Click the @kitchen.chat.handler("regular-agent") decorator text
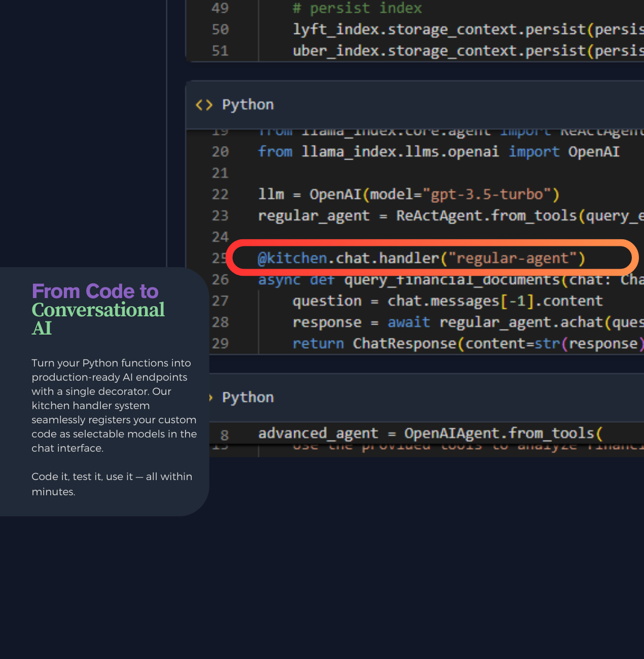 click(x=421, y=259)
